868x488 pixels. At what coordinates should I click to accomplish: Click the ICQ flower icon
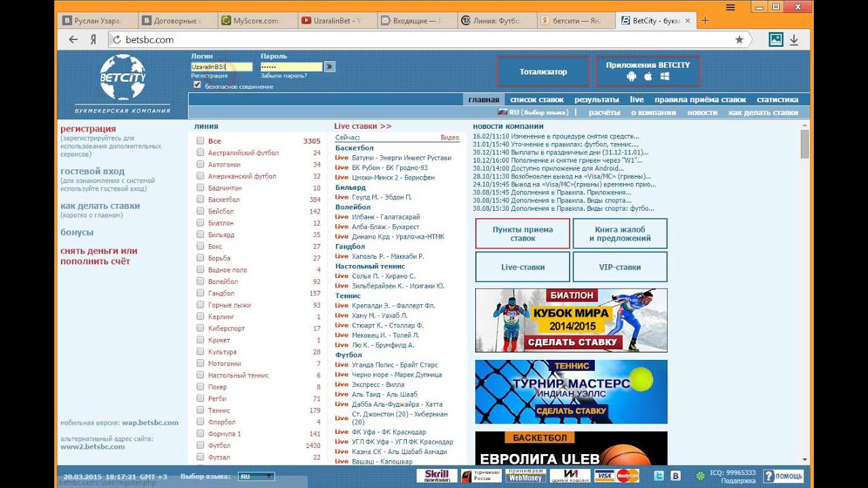701,476
